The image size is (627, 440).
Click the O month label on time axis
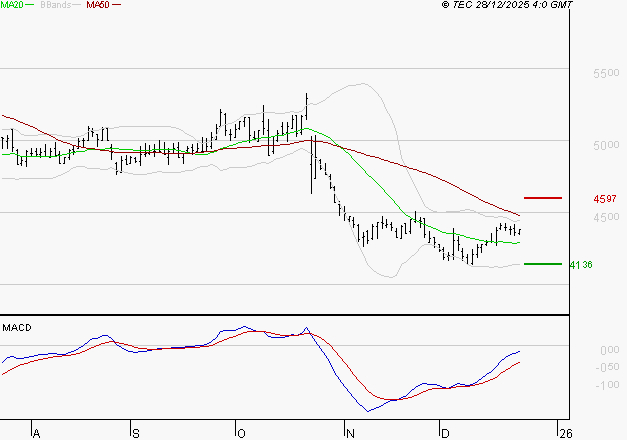[241, 434]
